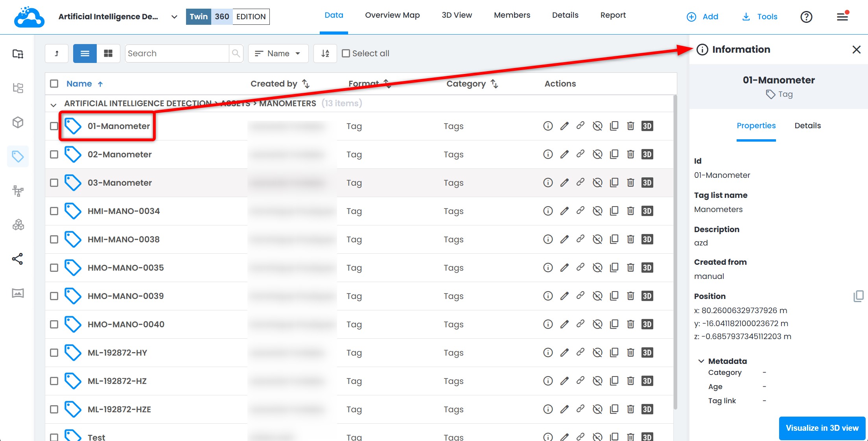Viewport: 868px width, 441px height.
Task: Click into the Search field
Action: tap(177, 54)
